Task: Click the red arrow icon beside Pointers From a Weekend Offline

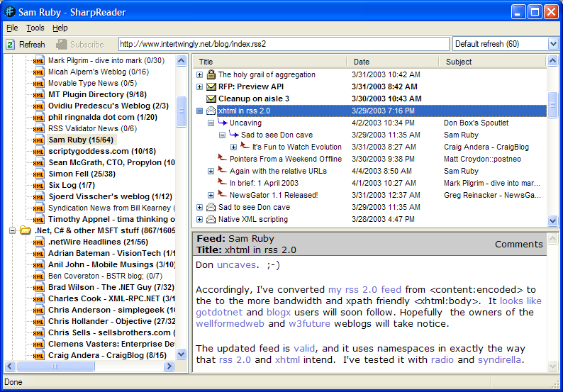Action: 222,157
